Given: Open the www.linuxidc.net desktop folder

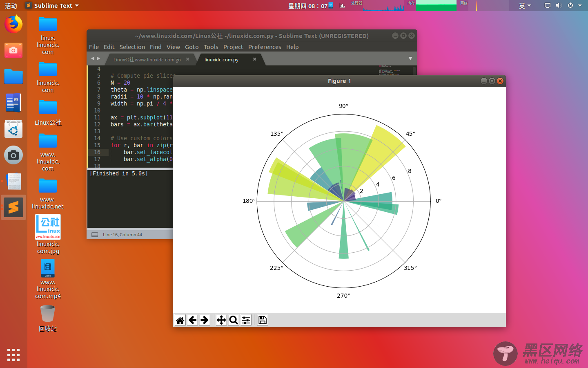Looking at the screenshot, I should click(48, 194).
